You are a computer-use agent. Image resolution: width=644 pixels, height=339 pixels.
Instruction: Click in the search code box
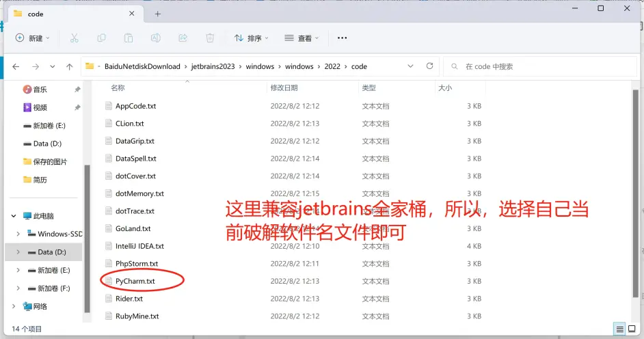pos(539,66)
